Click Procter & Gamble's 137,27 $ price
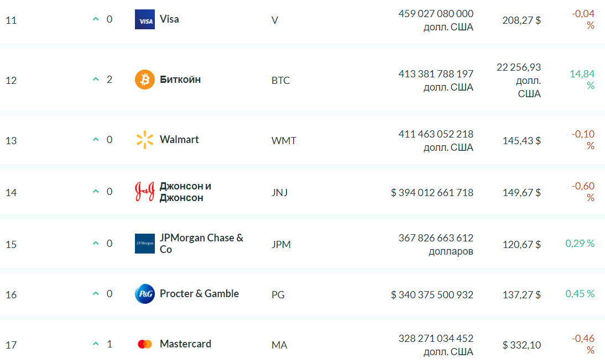605x364 pixels. pos(521,294)
